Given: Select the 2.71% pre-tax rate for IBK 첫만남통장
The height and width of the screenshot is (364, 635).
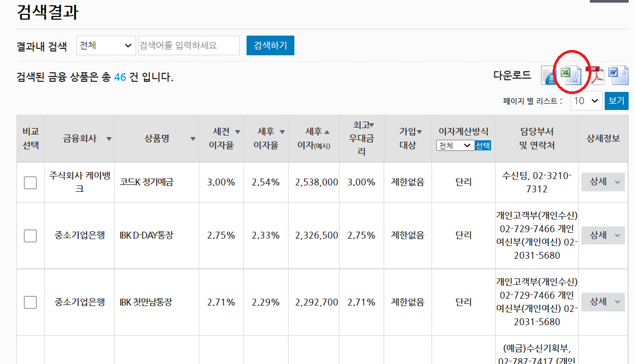Looking at the screenshot, I should pyautogui.click(x=221, y=302).
